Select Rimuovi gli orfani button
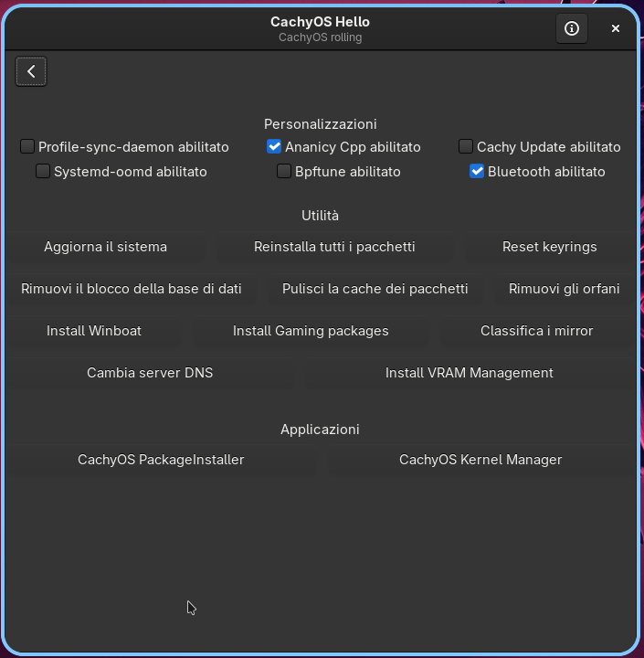The image size is (644, 658). [x=565, y=289]
